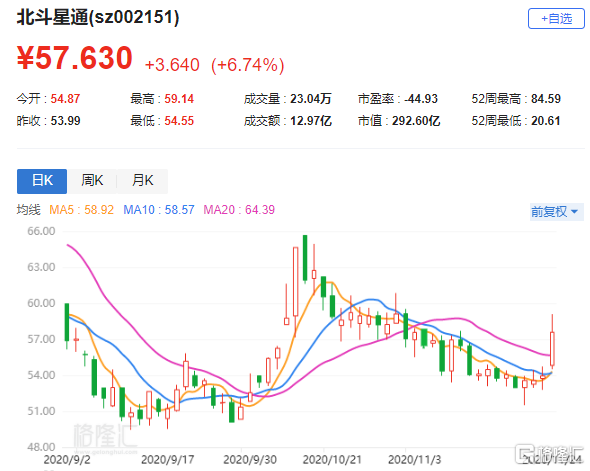Select the 最低 daily low 54.55

(179, 121)
